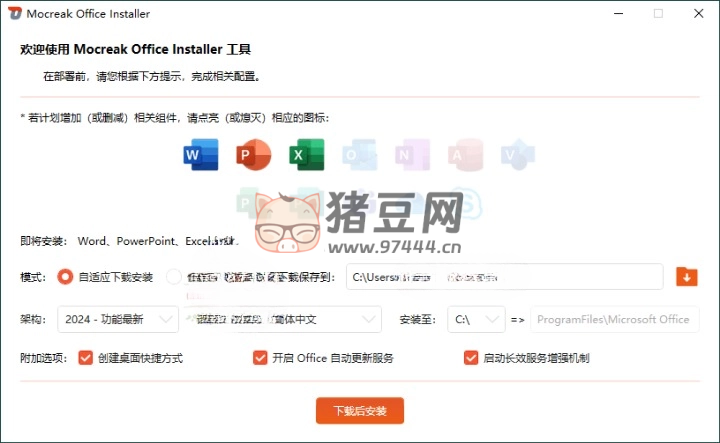
Task: Toggle the Word component icon
Action: tap(201, 155)
